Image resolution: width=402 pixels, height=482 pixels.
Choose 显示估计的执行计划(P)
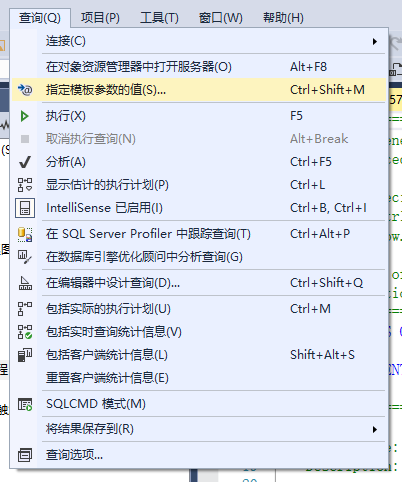coord(199,185)
